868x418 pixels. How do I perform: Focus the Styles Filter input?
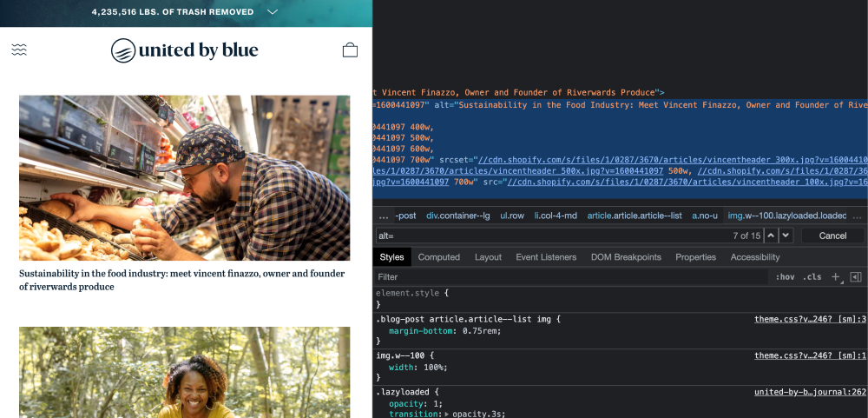570,276
